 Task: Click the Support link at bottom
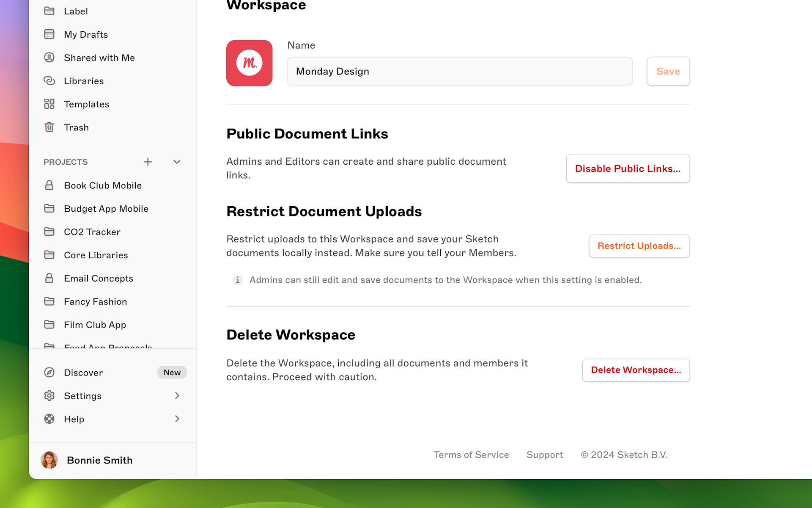[x=545, y=455]
